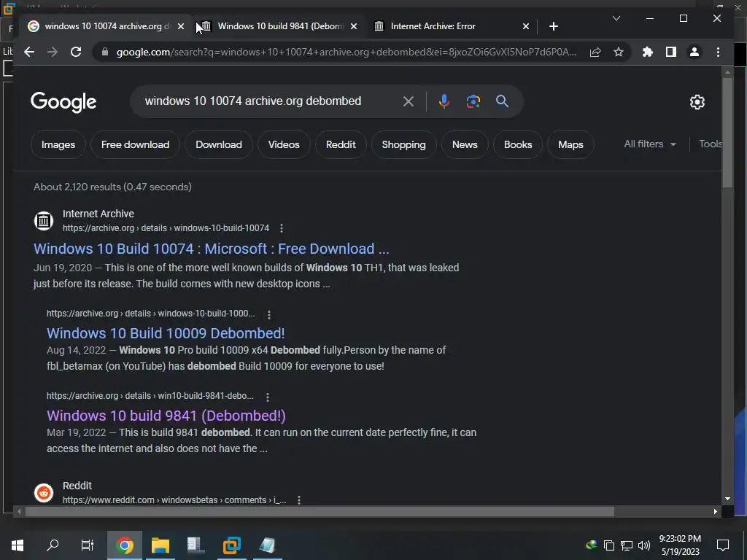The width and height of the screenshot is (747, 560).
Task: Close the Internet Archive: Error tab
Action: 525,26
